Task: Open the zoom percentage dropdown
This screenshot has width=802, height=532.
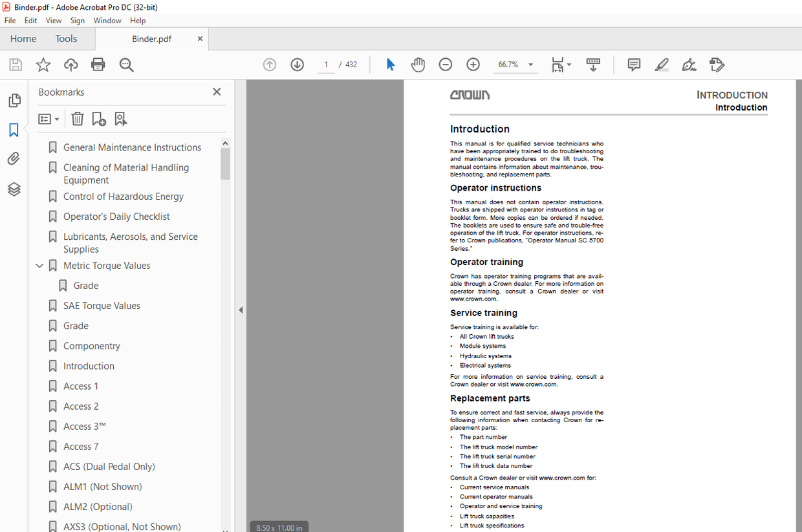Action: [x=530, y=65]
